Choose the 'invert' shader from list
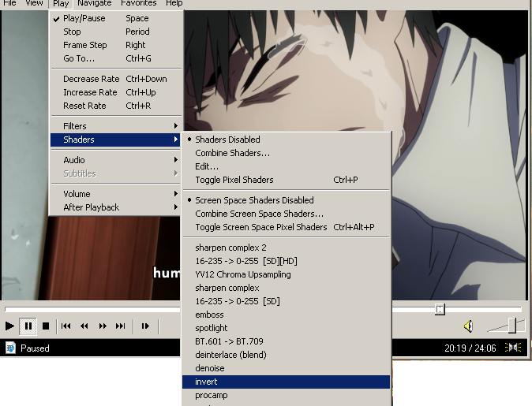The height and width of the screenshot is (406, 532). 207,382
